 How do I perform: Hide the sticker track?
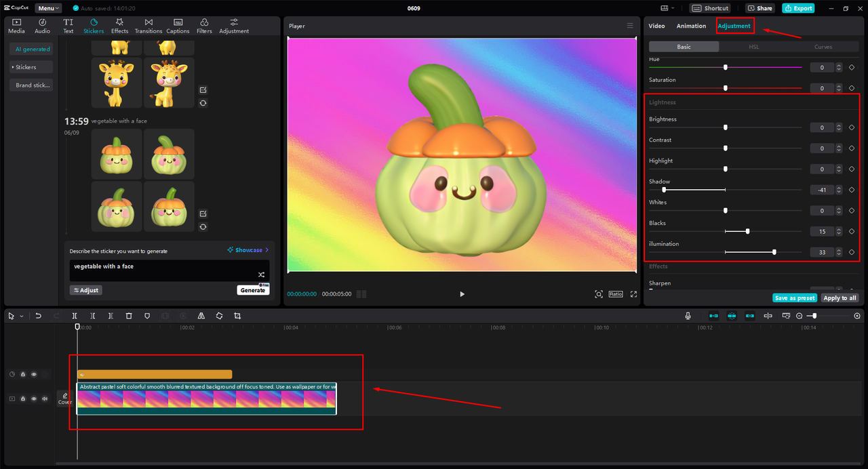34,374
